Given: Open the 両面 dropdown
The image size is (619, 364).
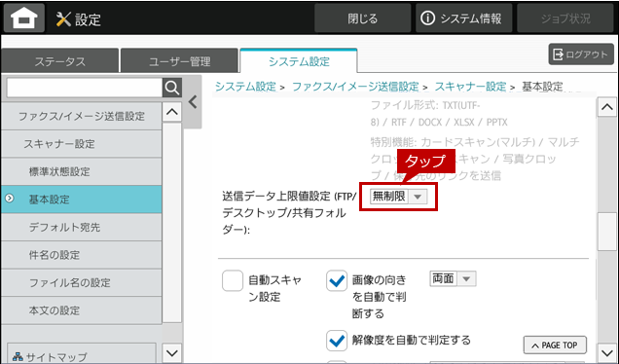Looking at the screenshot, I should point(453,279).
